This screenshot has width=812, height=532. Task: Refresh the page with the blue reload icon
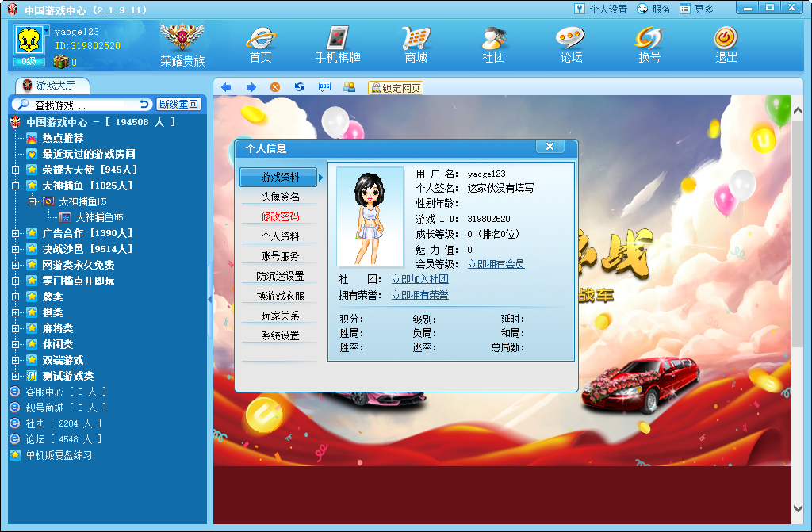[299, 87]
